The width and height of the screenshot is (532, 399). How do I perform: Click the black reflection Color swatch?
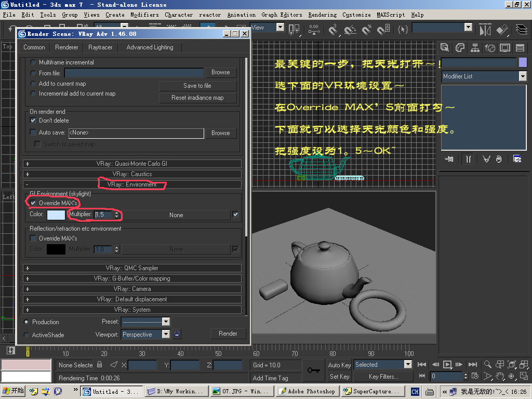[x=56, y=249]
